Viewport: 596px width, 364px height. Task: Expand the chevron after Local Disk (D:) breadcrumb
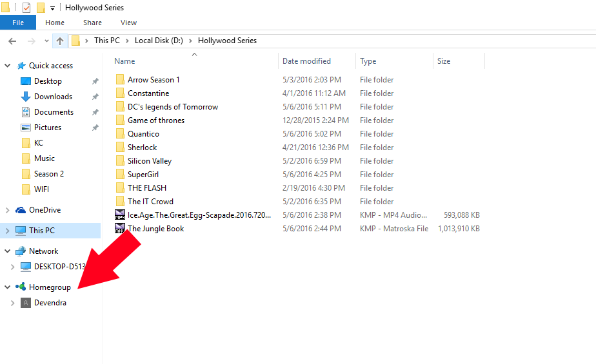(190, 41)
